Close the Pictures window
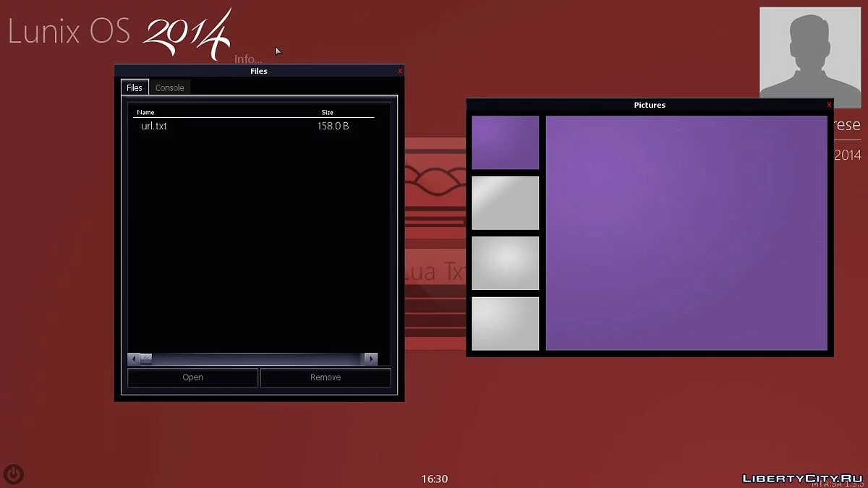 coord(828,104)
